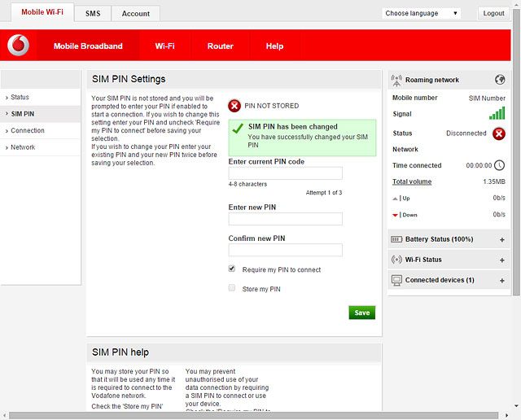The height and width of the screenshot is (420, 521).
Task: Switch to the SMS tab
Action: 92,14
